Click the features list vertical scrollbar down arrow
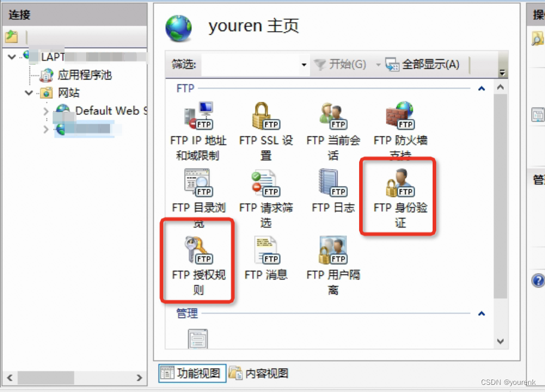This screenshot has height=392, width=545. (x=500, y=341)
